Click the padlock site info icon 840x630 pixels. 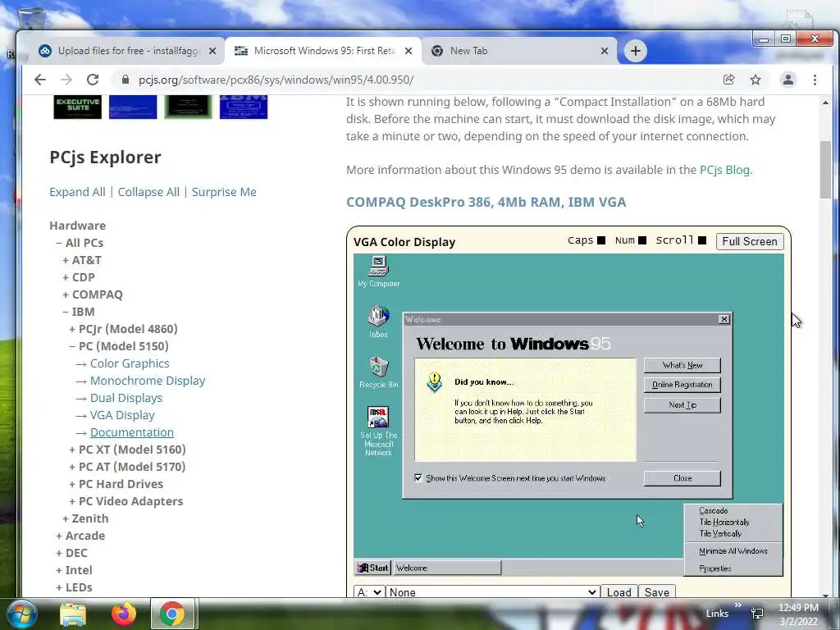(x=126, y=80)
